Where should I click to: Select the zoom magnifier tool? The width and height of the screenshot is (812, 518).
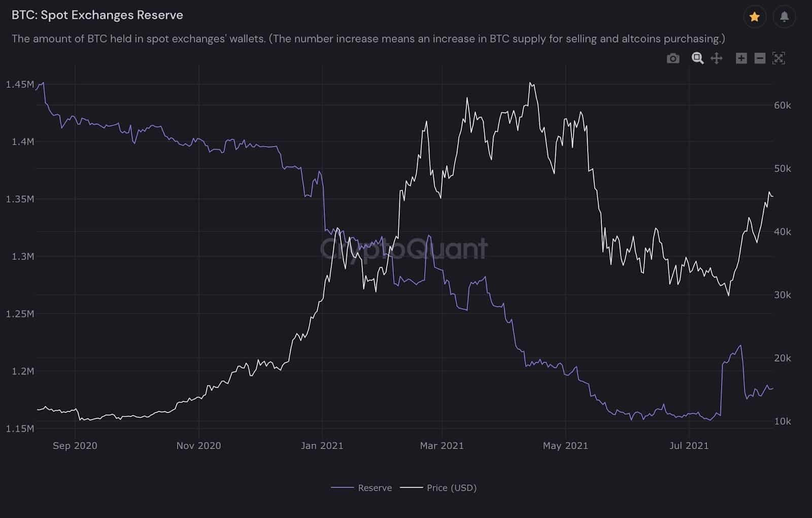tap(698, 58)
